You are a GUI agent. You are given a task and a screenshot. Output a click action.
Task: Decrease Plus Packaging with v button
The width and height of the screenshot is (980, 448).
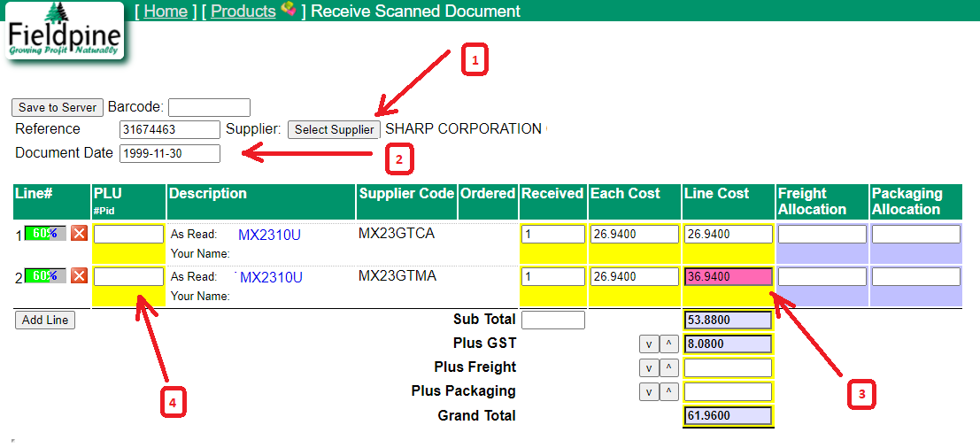coord(649,391)
